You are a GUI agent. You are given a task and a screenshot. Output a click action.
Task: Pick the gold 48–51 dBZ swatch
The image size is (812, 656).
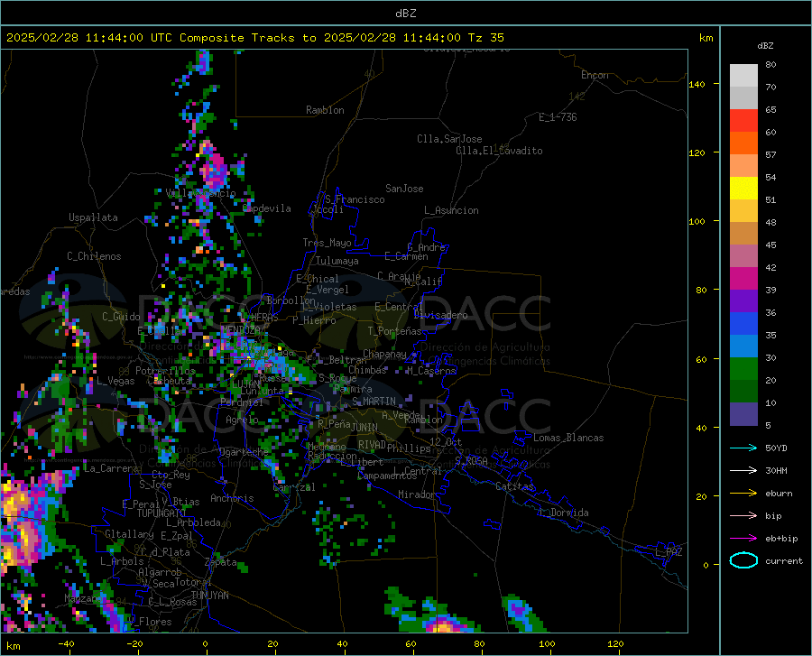(x=743, y=211)
